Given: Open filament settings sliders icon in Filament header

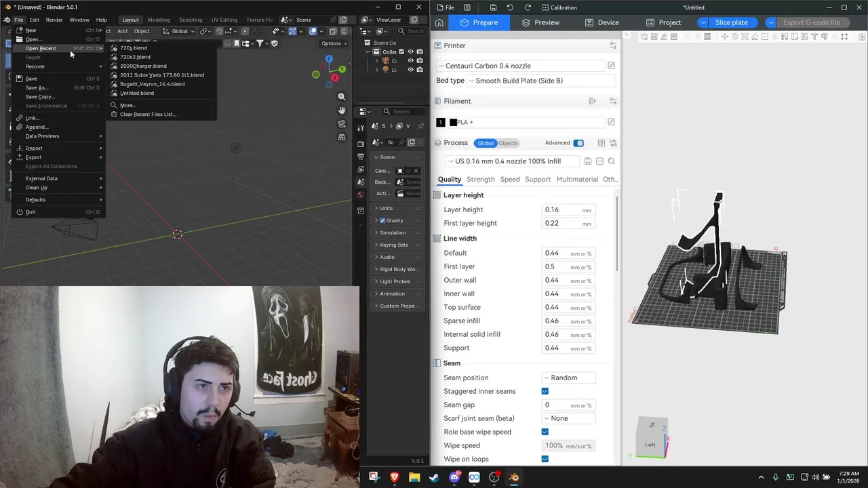Looking at the screenshot, I should click(613, 101).
